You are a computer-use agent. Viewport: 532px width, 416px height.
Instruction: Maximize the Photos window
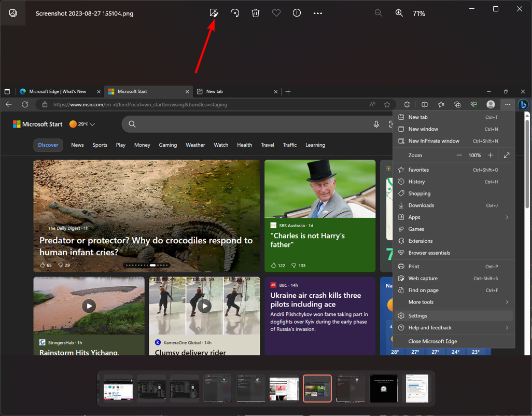pos(496,9)
